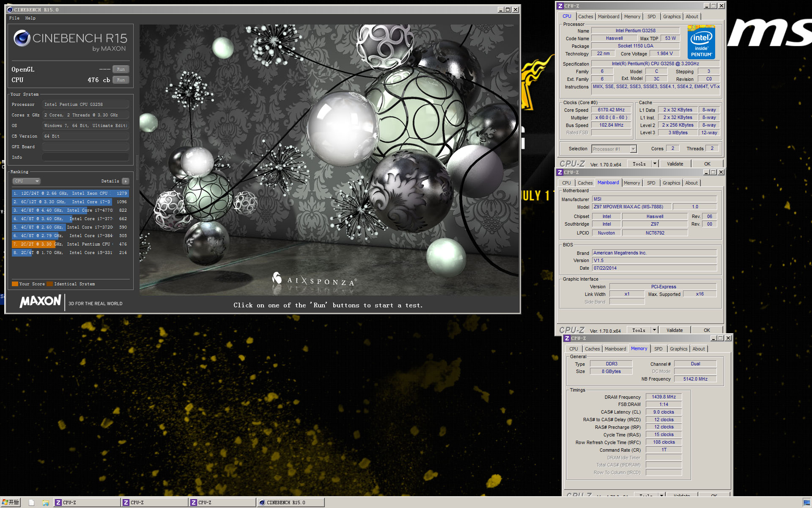Open Tools dropdown arrow in Mainboard CPU-Z window
The height and width of the screenshot is (508, 812).
click(x=654, y=330)
